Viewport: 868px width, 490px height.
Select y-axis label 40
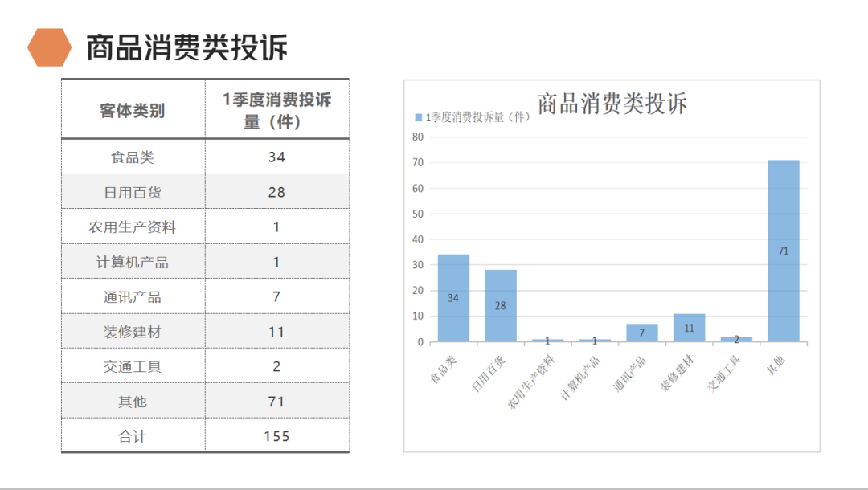click(x=418, y=239)
